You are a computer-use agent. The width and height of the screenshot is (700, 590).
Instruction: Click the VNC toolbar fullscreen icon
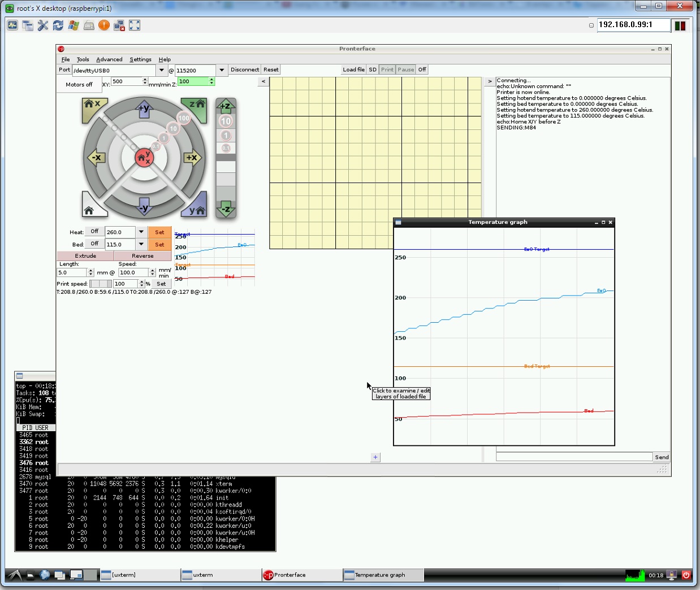tap(135, 25)
